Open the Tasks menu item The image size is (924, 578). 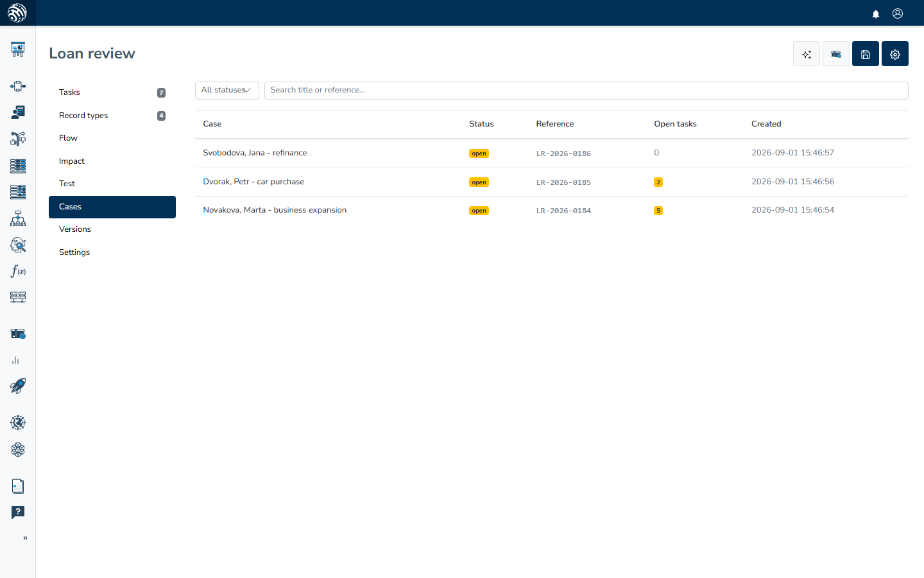(x=112, y=92)
